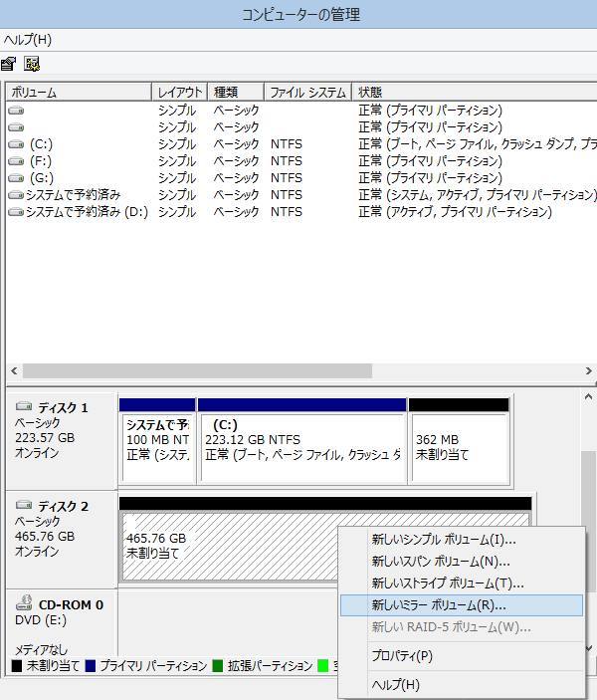
Task: Select 新しいストライプ ボリューム(T) menu entry
Action: [448, 583]
